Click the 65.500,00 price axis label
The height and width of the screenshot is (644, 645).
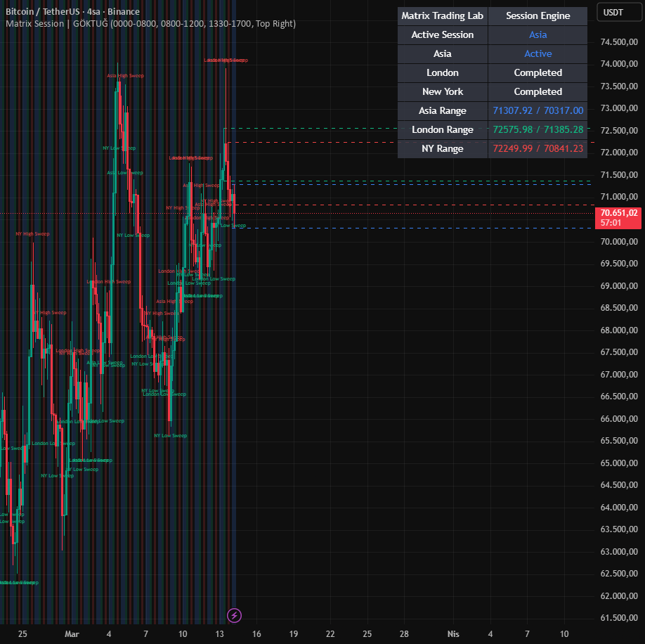pos(619,440)
